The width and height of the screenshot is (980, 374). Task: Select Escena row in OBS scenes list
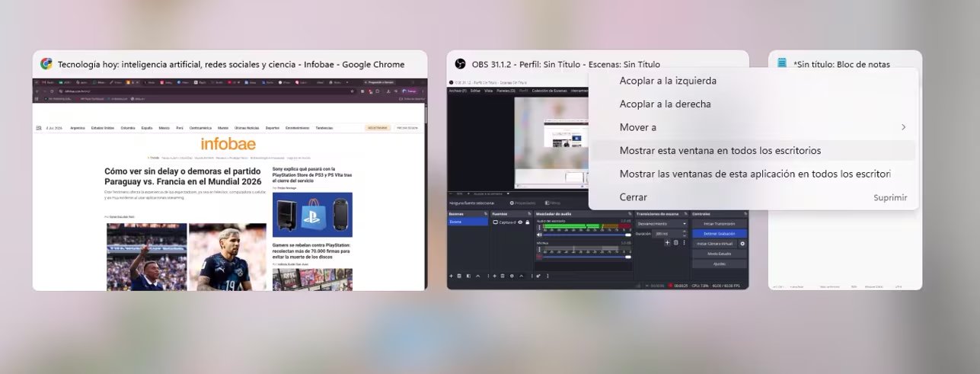(468, 222)
